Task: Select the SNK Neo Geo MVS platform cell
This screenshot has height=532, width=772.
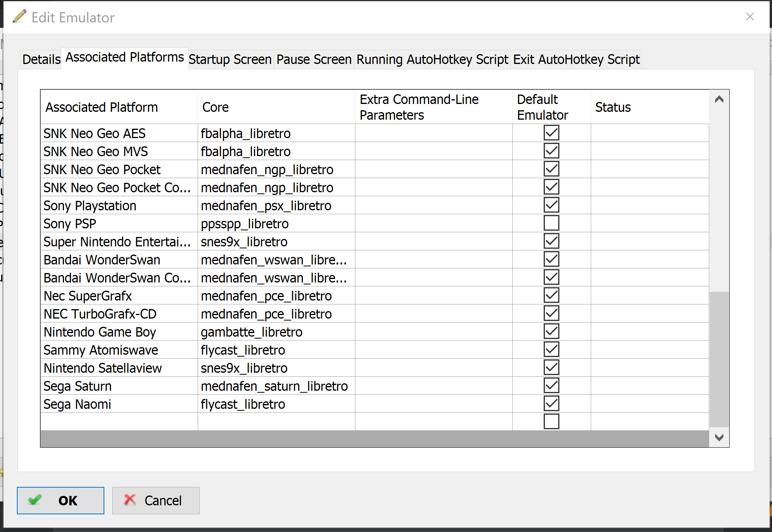Action: tap(119, 151)
